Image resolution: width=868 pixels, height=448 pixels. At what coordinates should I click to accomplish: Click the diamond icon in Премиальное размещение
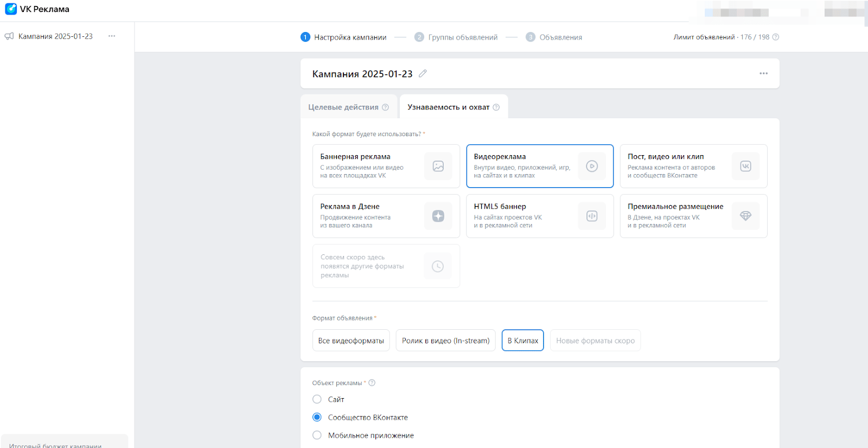tap(745, 216)
